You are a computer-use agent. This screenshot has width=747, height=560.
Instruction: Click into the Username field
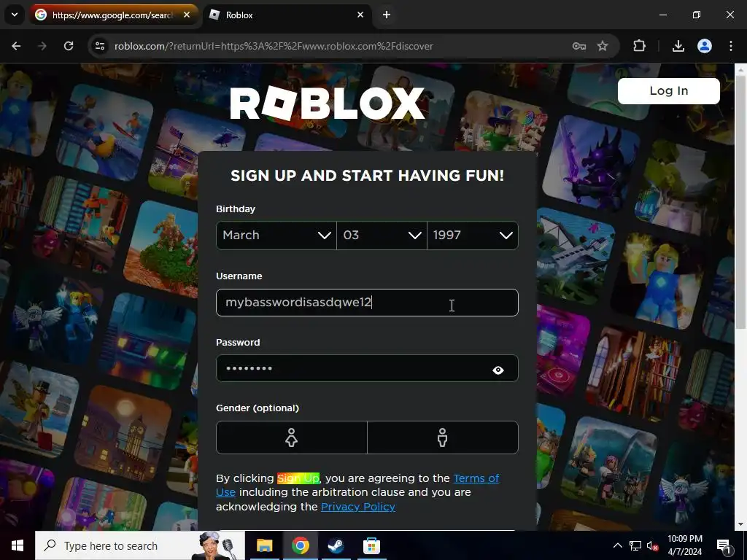coord(367,303)
